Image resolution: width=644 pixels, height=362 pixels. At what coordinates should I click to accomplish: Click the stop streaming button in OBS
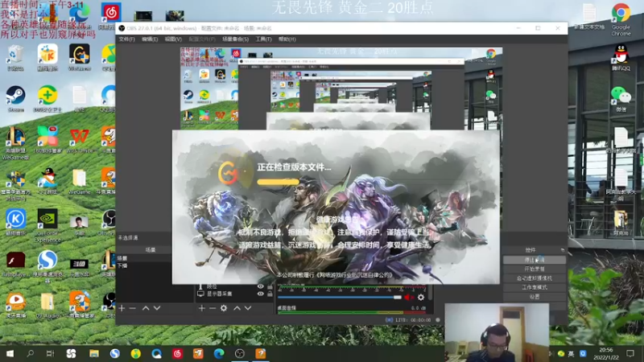click(535, 260)
